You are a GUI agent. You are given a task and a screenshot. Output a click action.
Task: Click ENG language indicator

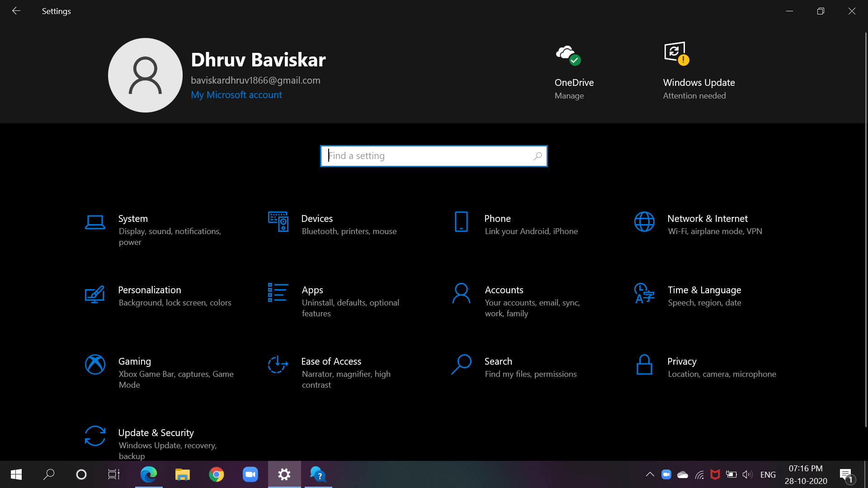768,474
